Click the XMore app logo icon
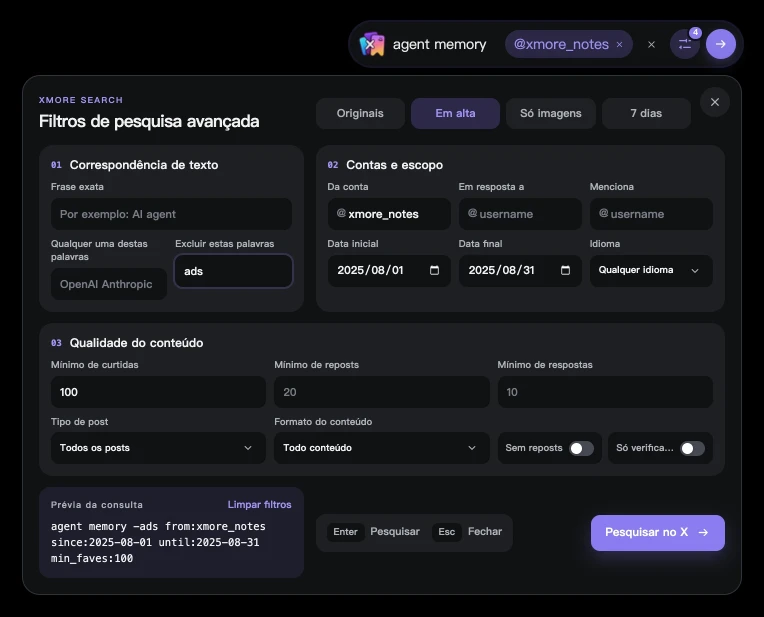The width and height of the screenshot is (764, 617). 372,44
